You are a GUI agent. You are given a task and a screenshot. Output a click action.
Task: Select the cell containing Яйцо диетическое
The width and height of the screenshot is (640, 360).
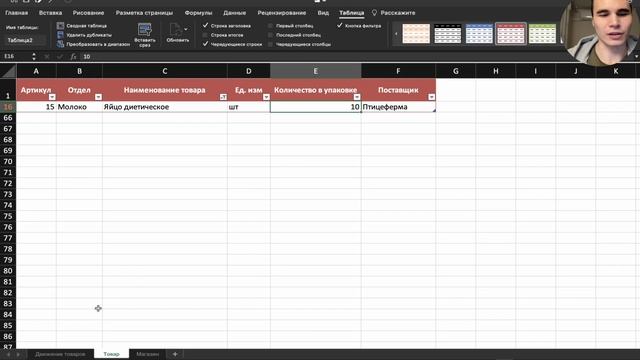[x=165, y=107]
